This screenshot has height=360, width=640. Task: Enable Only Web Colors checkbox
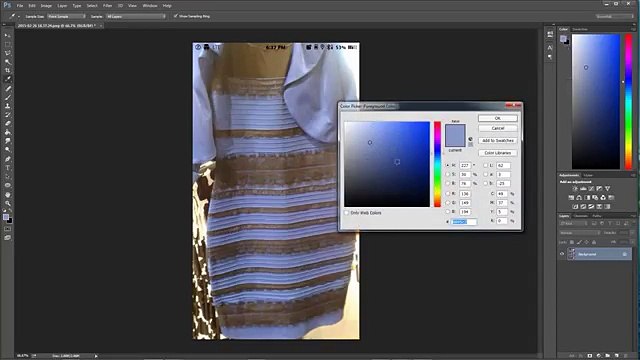click(x=347, y=213)
